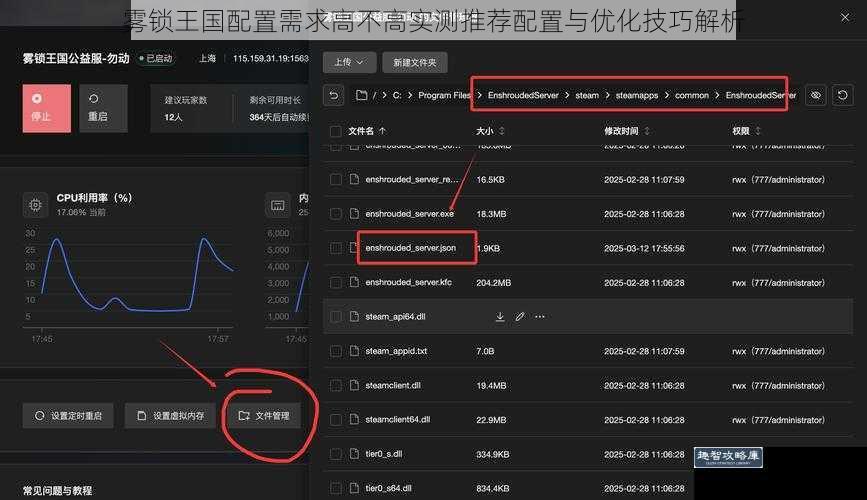Check the enshrouded_server.kfc checkbox
The height and width of the screenshot is (500, 867).
[x=335, y=283]
